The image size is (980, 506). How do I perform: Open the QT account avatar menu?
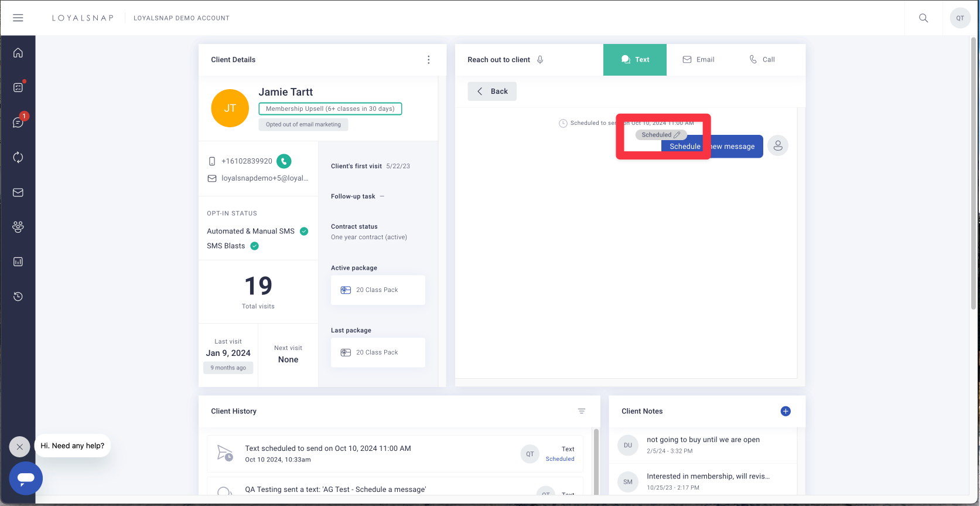click(x=959, y=18)
